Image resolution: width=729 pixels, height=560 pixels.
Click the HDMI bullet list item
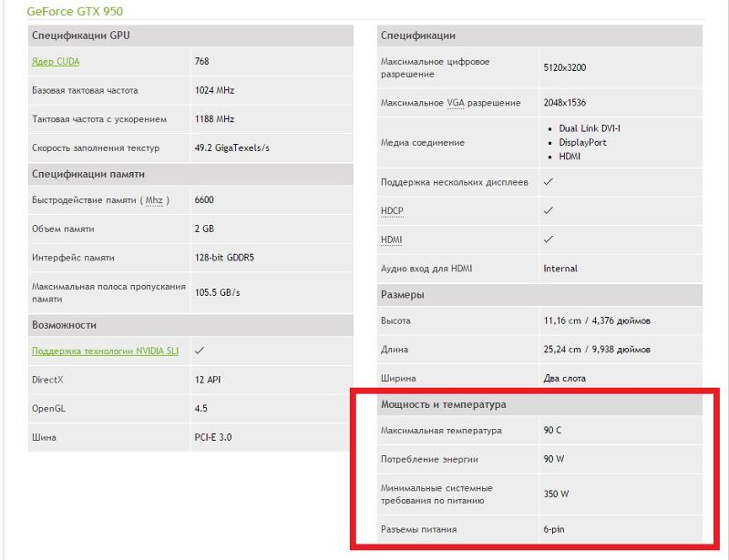tap(570, 156)
